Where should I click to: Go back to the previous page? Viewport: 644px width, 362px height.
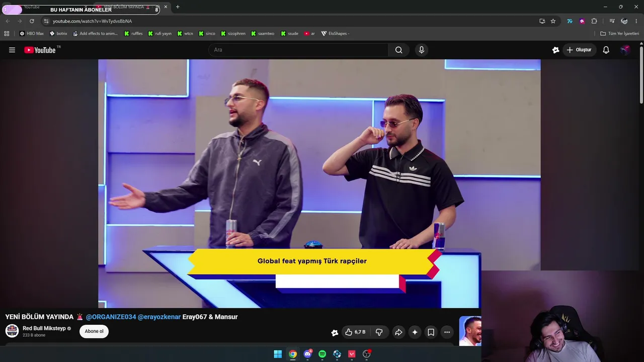click(8, 21)
